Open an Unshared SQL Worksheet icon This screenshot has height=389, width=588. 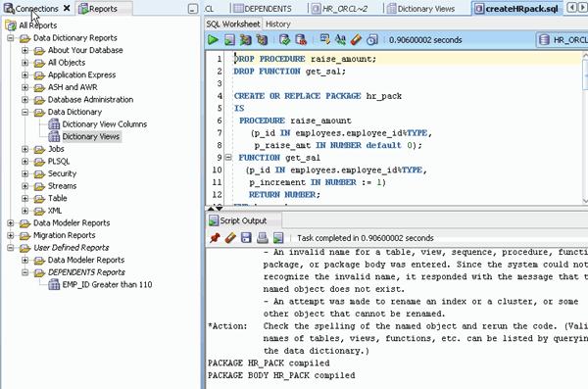point(324,39)
